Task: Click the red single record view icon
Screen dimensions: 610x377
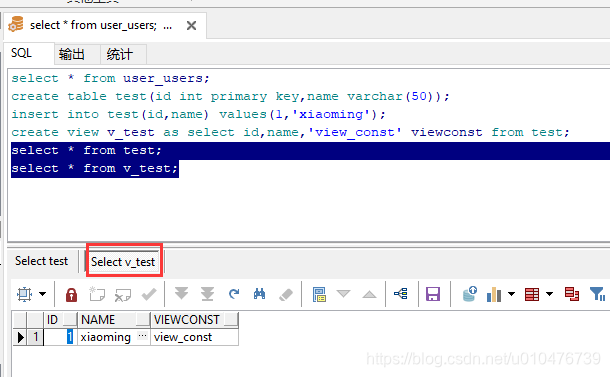Action: pyautogui.click(x=532, y=295)
